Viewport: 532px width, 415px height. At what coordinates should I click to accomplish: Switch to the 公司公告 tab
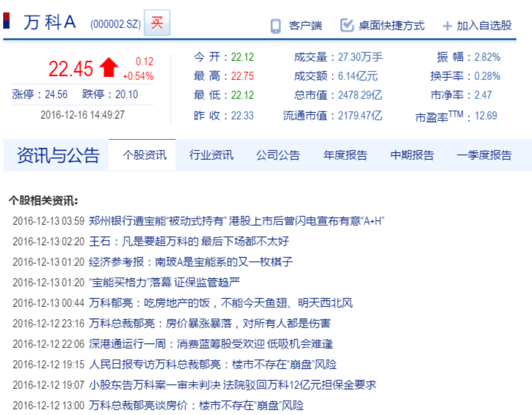(278, 155)
